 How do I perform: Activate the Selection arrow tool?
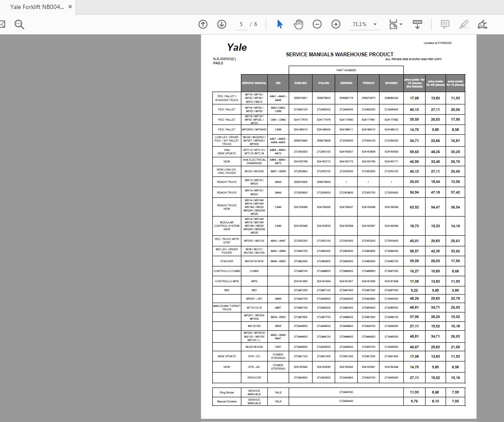click(x=279, y=24)
